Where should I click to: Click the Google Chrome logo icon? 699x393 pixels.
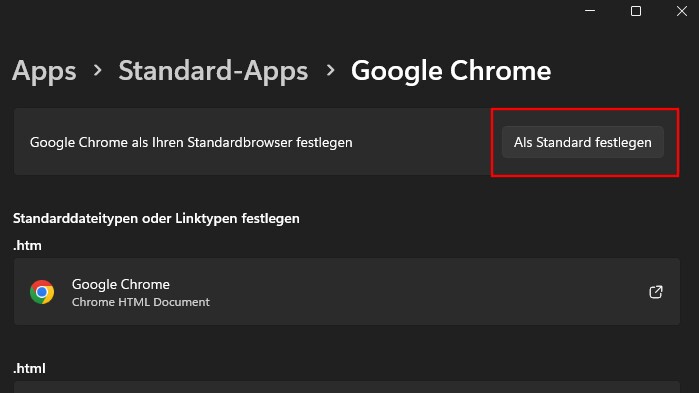pyautogui.click(x=42, y=292)
